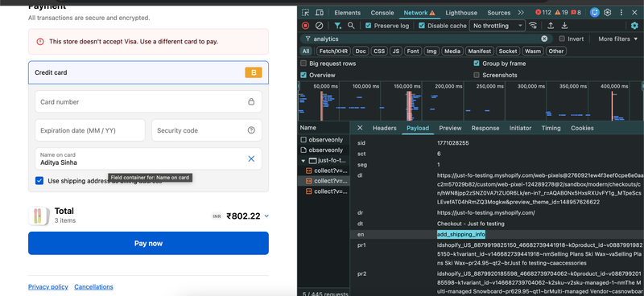Filter requests by Doc type
This screenshot has height=296, width=644.
[361, 51]
